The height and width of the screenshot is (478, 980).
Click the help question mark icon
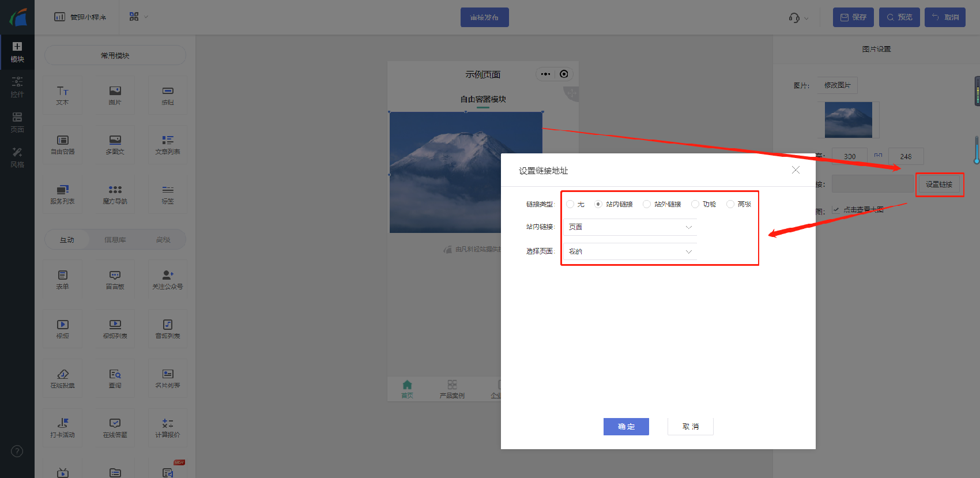(x=17, y=451)
